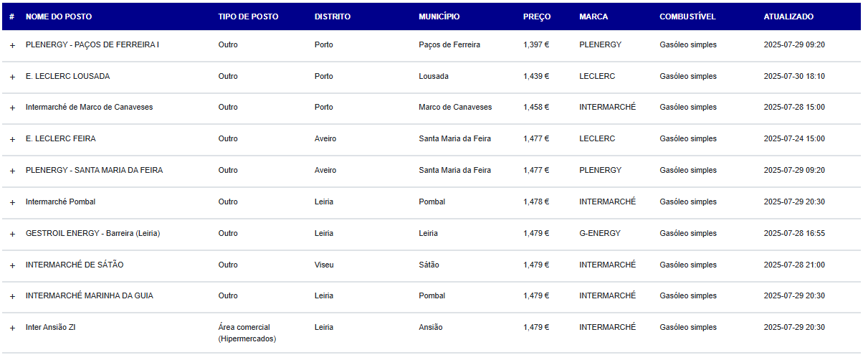Expand the GESTROIL ENERGY - Barreira row

(x=12, y=234)
